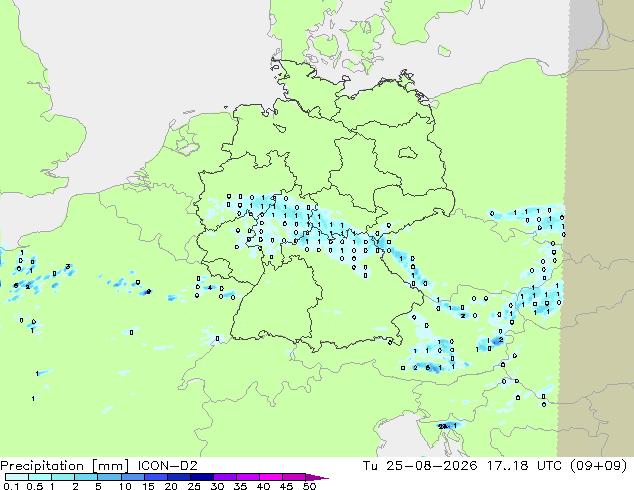Click the legend label "10"
This screenshot has width=634, height=490.
click(125, 486)
